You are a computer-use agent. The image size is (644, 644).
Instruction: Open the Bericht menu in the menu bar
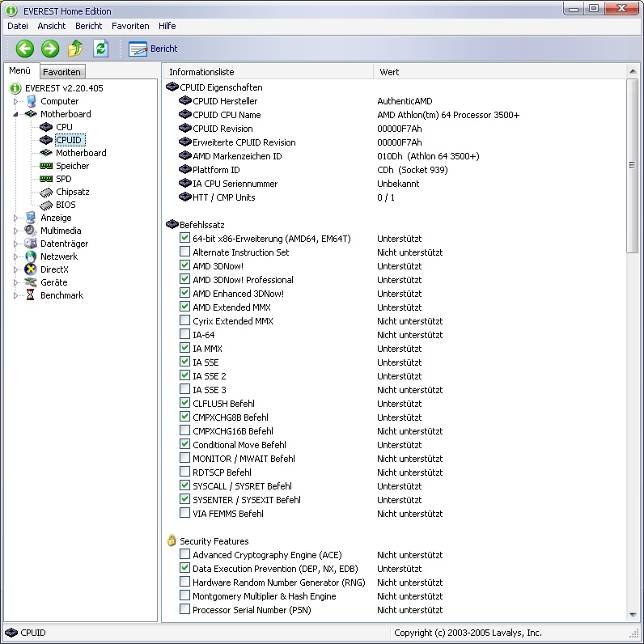tap(88, 26)
